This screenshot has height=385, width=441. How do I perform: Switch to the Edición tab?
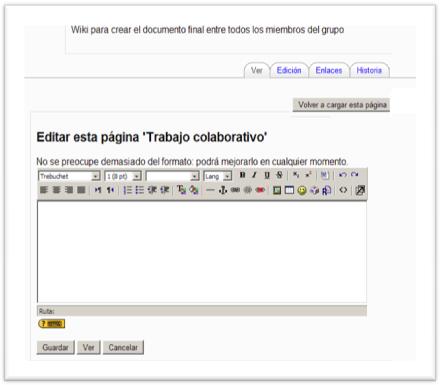click(x=289, y=70)
